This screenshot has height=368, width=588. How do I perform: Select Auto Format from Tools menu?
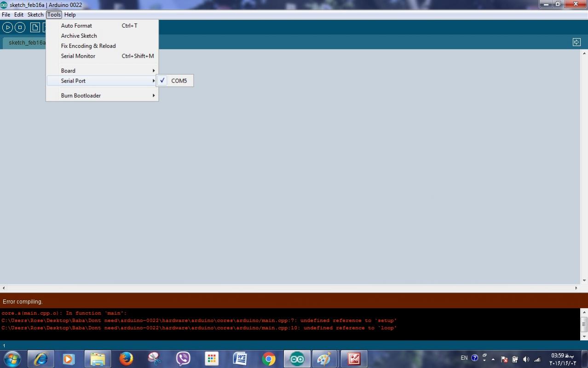[x=76, y=26]
